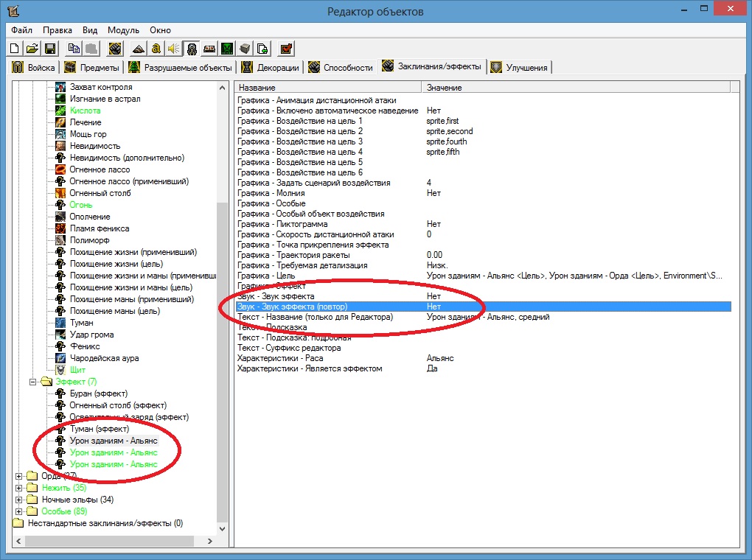Switch to the Улучшения tab

pyautogui.click(x=520, y=67)
